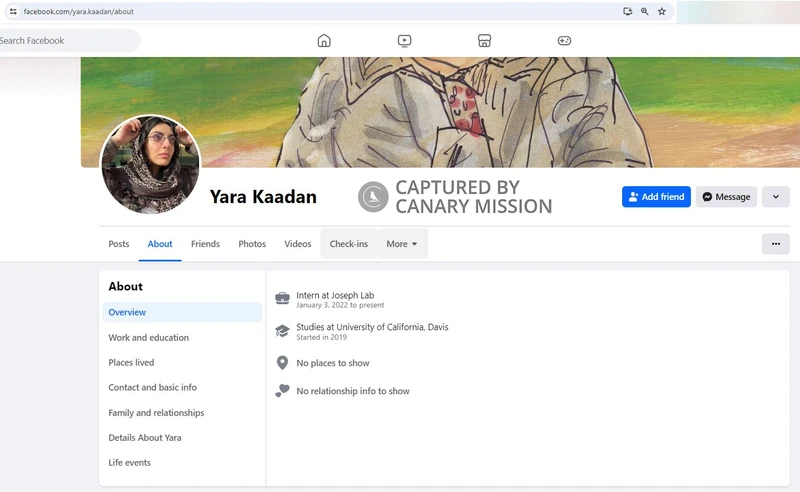Open the Gaming controller icon
The height and width of the screenshot is (492, 800).
564,40
